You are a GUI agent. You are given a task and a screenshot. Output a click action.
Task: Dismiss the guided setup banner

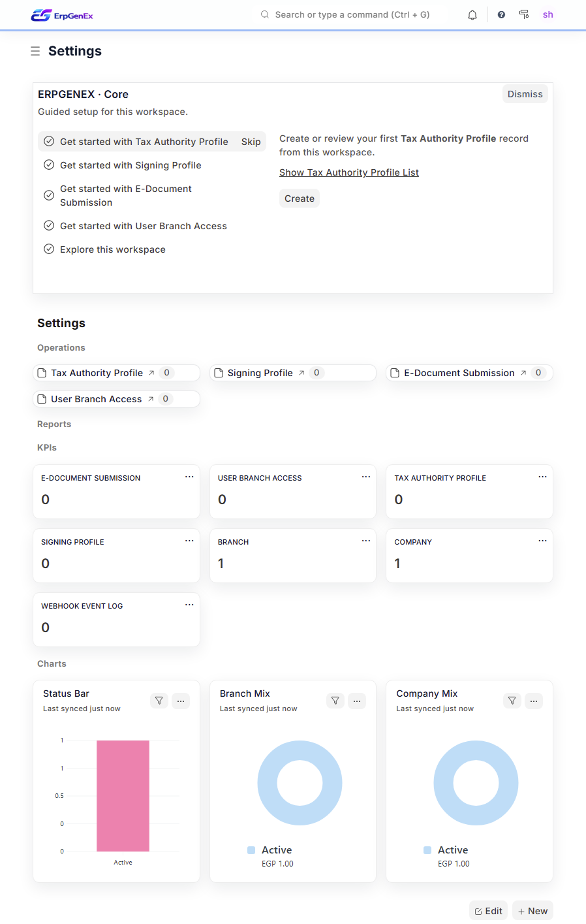(x=525, y=93)
